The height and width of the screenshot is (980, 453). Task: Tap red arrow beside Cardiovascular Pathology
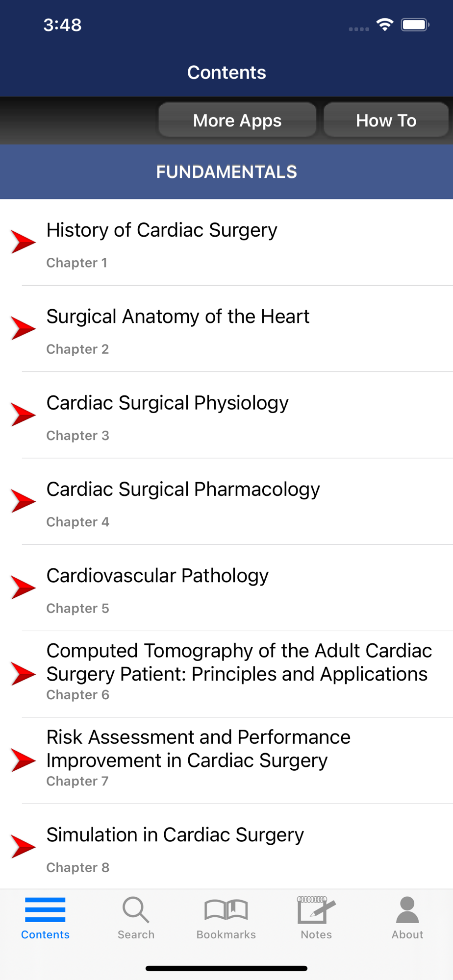click(24, 588)
